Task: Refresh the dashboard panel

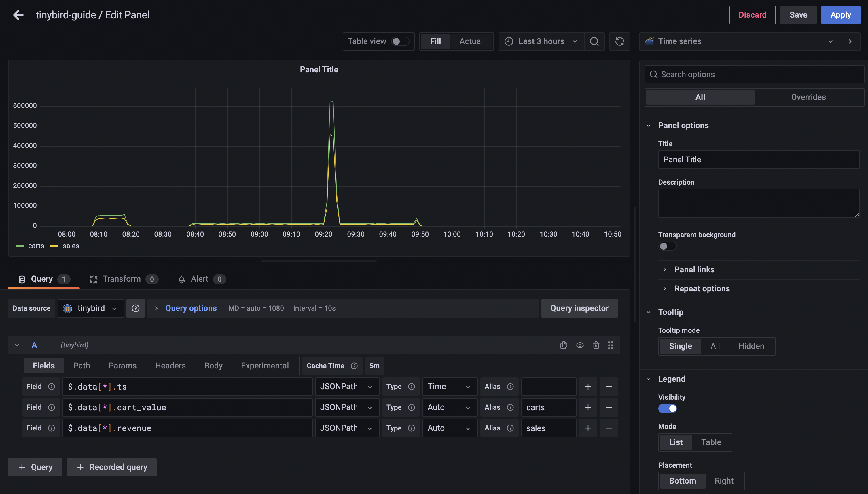Action: 620,41
